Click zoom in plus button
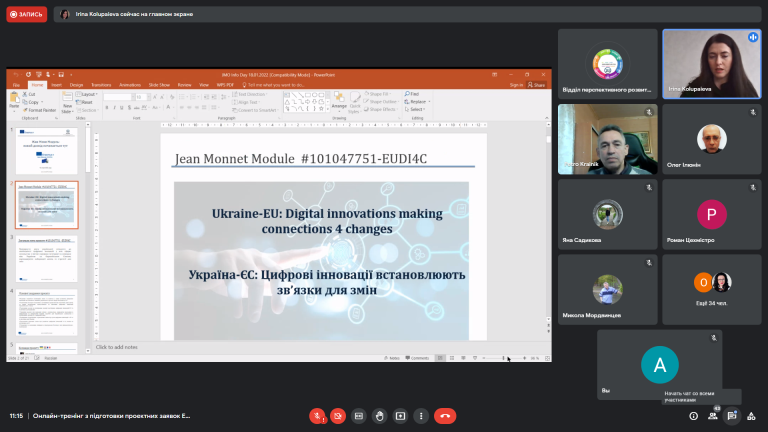This screenshot has width=768, height=432. click(x=525, y=358)
